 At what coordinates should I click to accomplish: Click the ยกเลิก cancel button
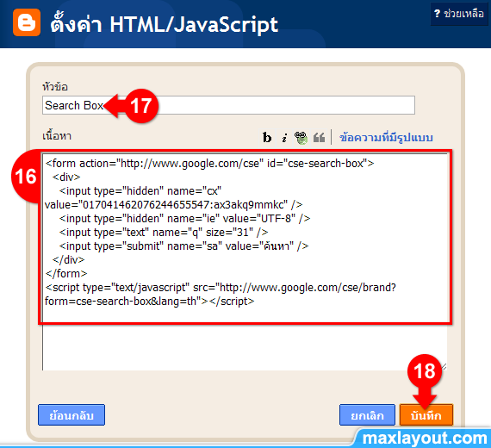pos(367,415)
